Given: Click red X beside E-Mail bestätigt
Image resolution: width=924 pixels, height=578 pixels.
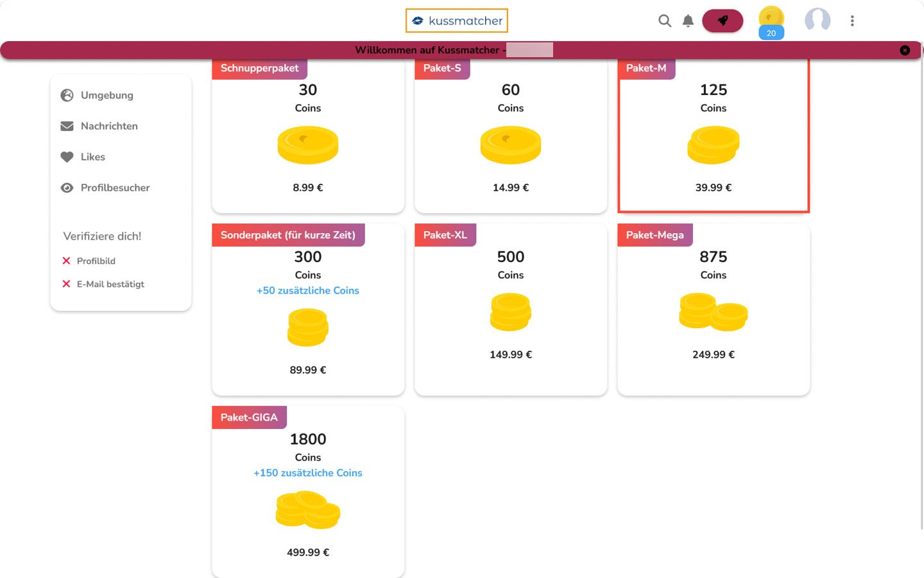Looking at the screenshot, I should click(66, 284).
